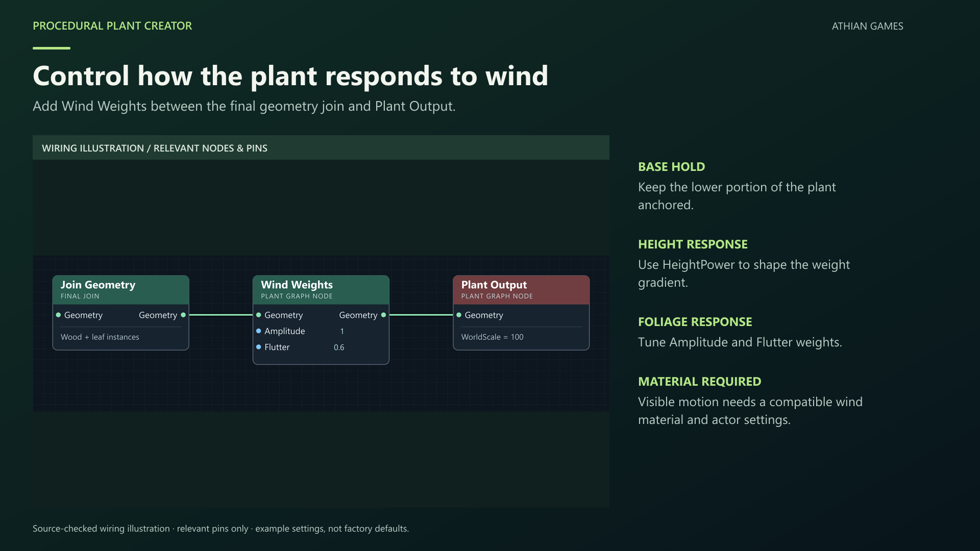Screen dimensions: 980x551
Task: Select the Amplitude value 1
Action: [x=342, y=332]
